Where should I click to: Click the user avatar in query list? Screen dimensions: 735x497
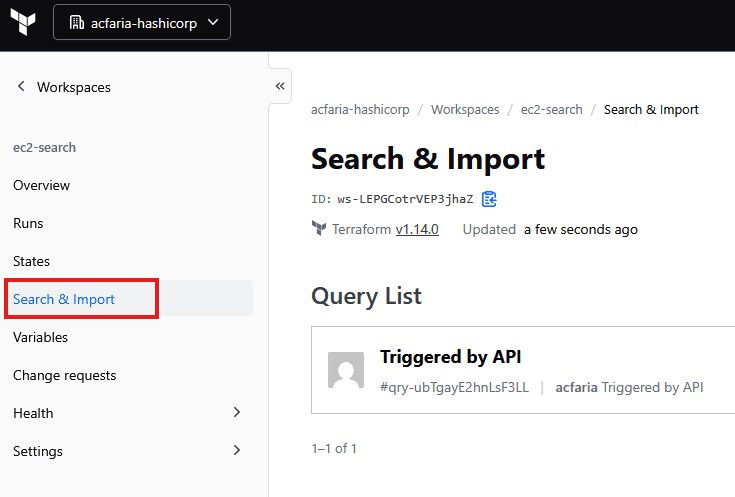click(x=346, y=370)
